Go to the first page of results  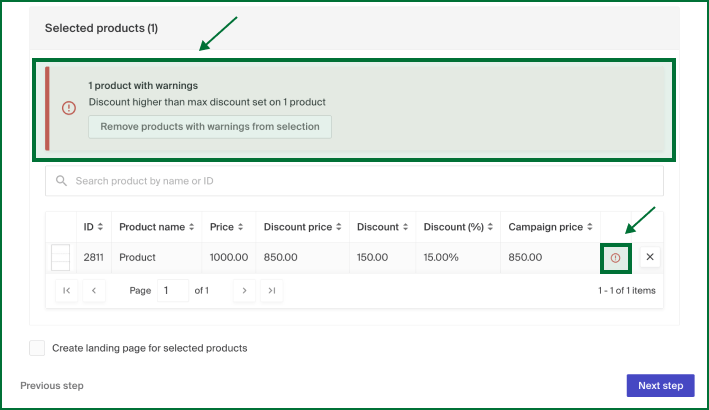(x=66, y=290)
